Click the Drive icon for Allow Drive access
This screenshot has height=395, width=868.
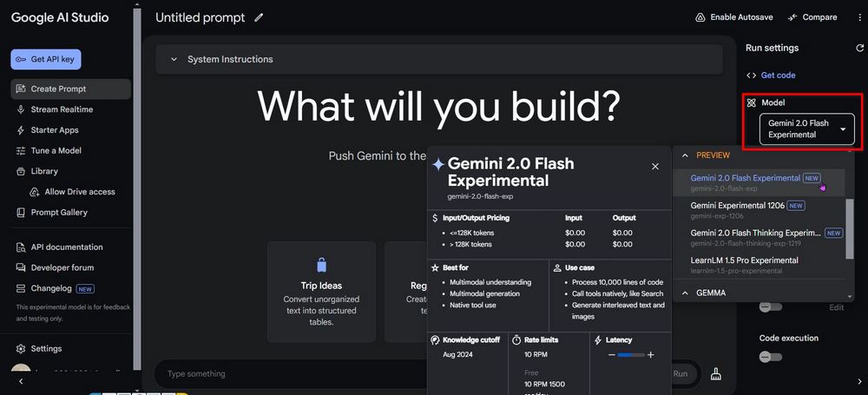point(35,192)
